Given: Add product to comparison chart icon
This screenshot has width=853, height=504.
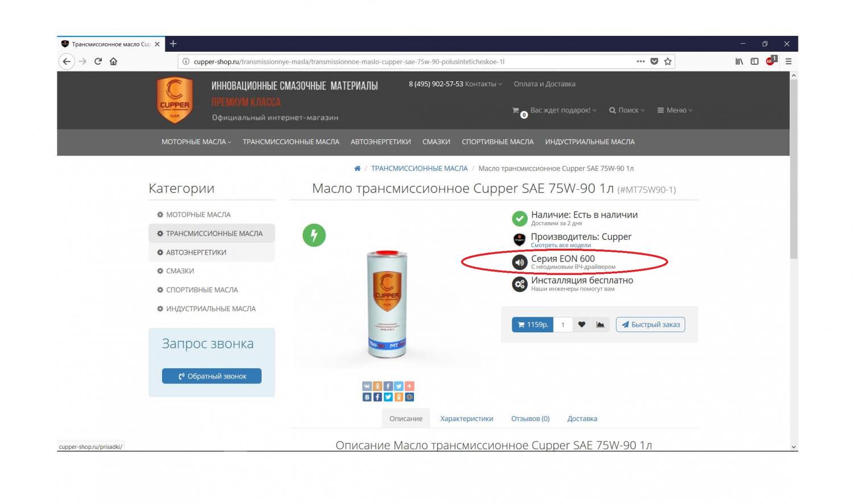Looking at the screenshot, I should point(600,324).
